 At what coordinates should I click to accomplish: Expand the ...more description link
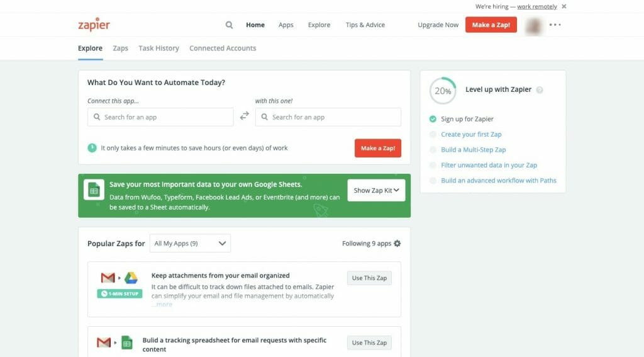coord(162,304)
